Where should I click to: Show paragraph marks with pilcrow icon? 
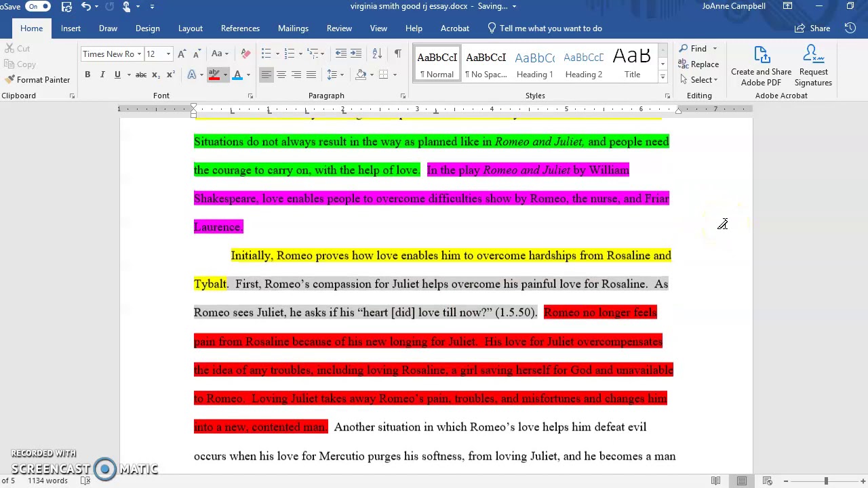coord(397,54)
